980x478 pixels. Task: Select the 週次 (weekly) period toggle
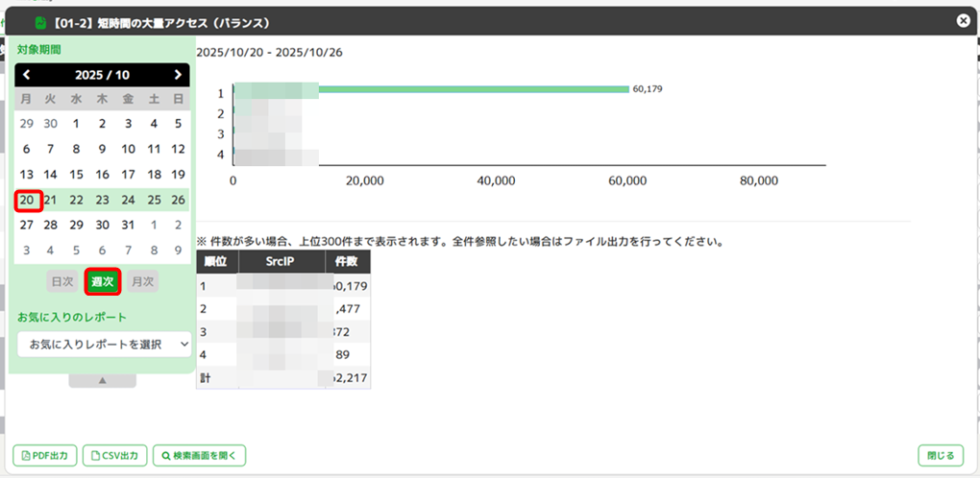(103, 281)
